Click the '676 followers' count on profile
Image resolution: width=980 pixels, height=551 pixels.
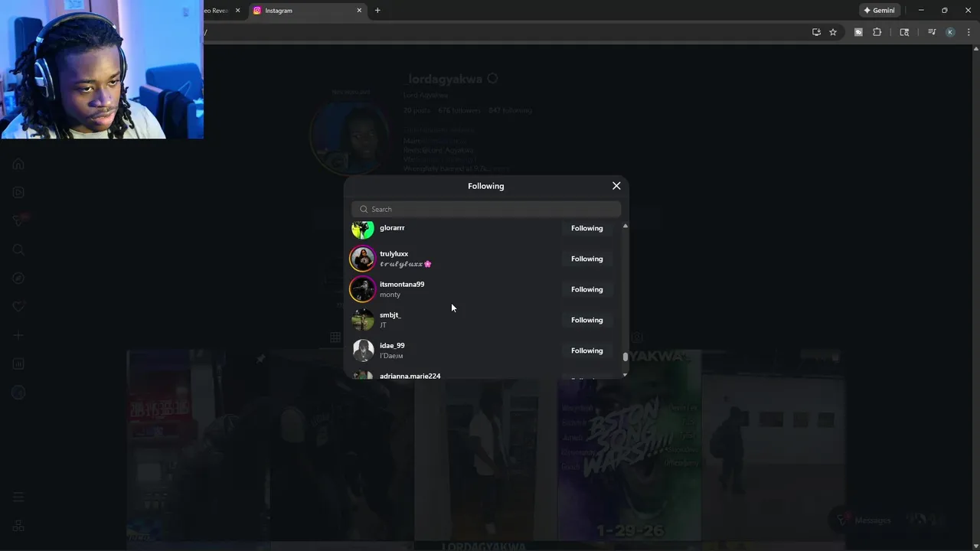(459, 110)
